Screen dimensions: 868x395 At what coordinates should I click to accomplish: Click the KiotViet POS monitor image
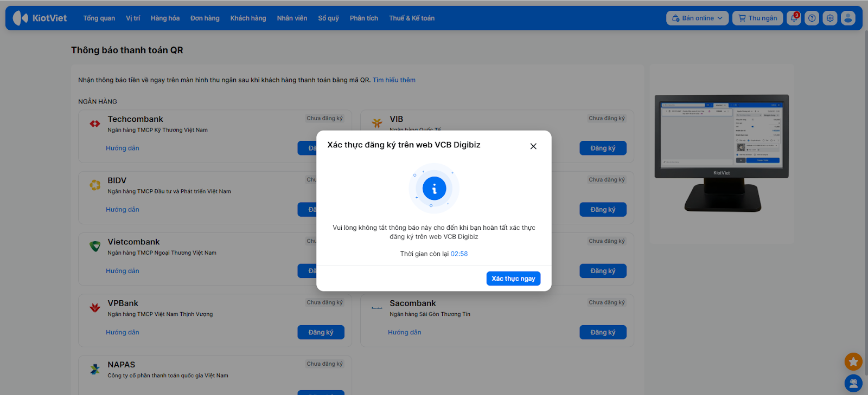coord(722,153)
